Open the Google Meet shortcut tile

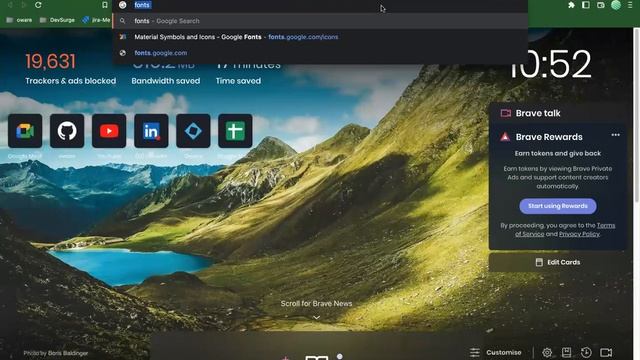[x=25, y=131]
